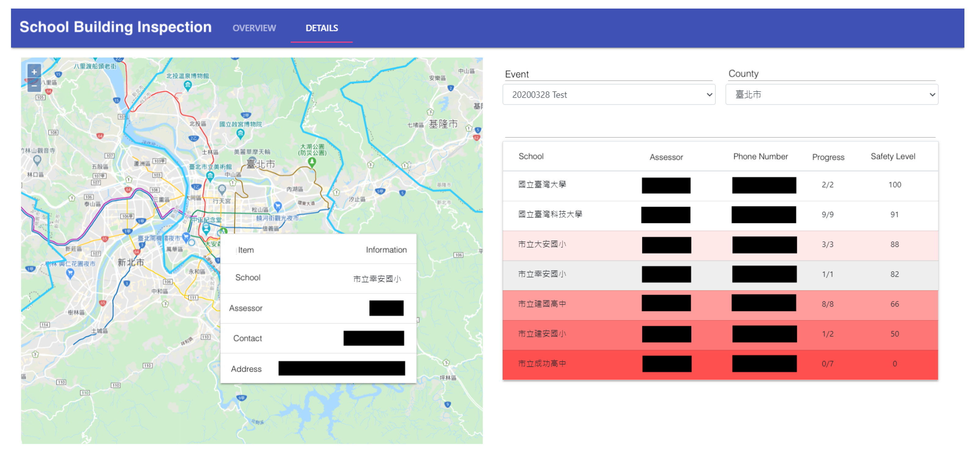Click the 臺北市立美術館 museum marker
Screen dimensions: 980x460
tap(210, 176)
